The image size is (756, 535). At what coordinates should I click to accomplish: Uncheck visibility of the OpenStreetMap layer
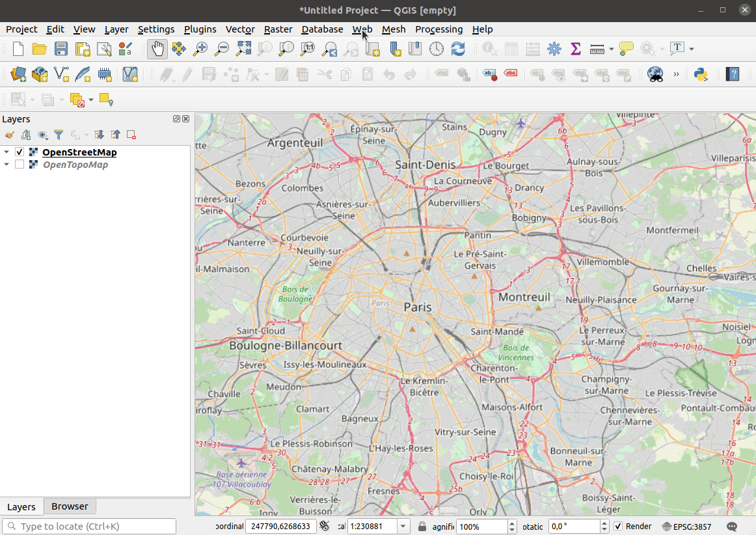coord(19,152)
